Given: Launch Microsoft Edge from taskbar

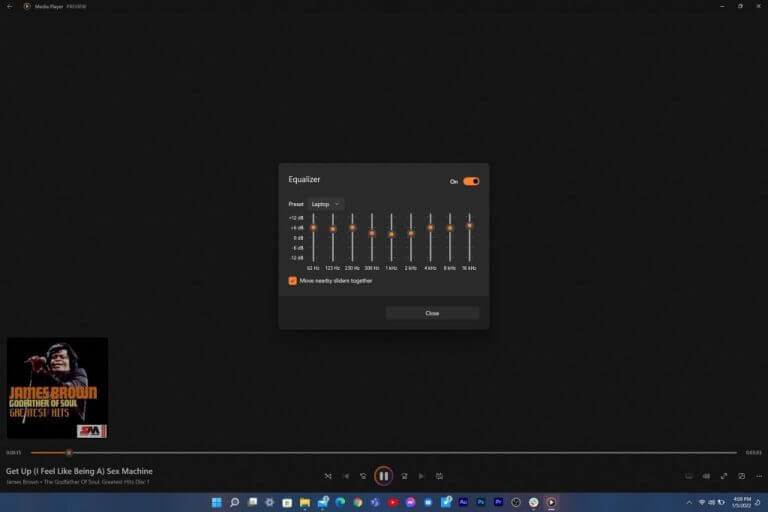Looking at the screenshot, I should [x=340, y=502].
